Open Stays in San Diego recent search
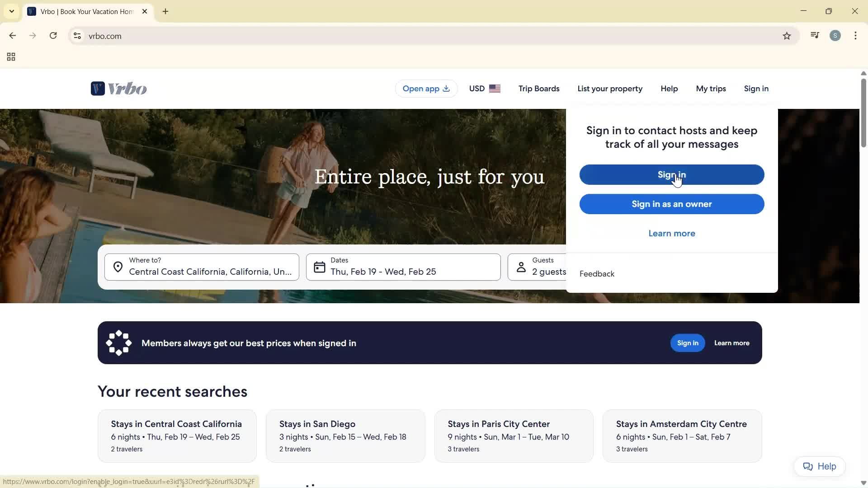This screenshot has height=488, width=868. tap(345, 436)
